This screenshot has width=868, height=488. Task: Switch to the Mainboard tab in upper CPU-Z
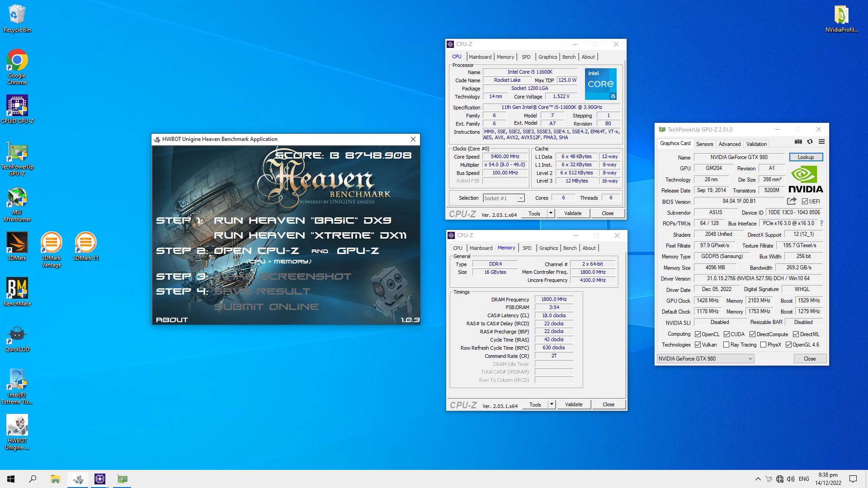click(480, 57)
